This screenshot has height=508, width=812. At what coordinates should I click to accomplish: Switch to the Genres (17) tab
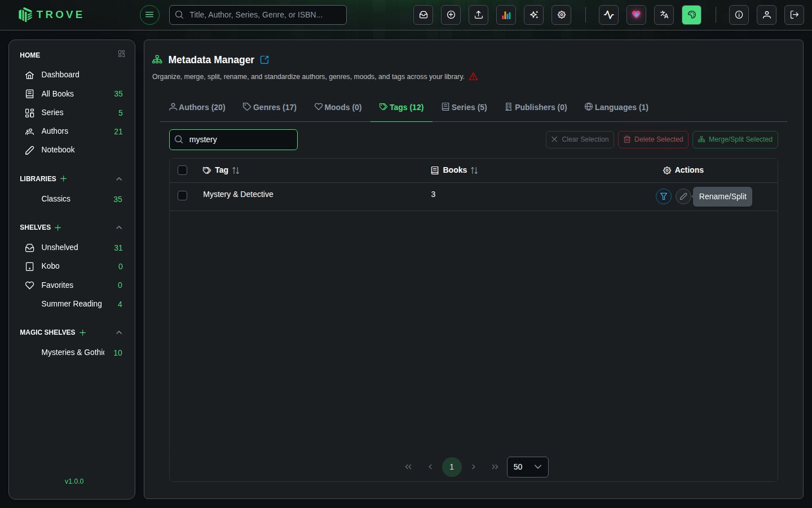(x=270, y=107)
